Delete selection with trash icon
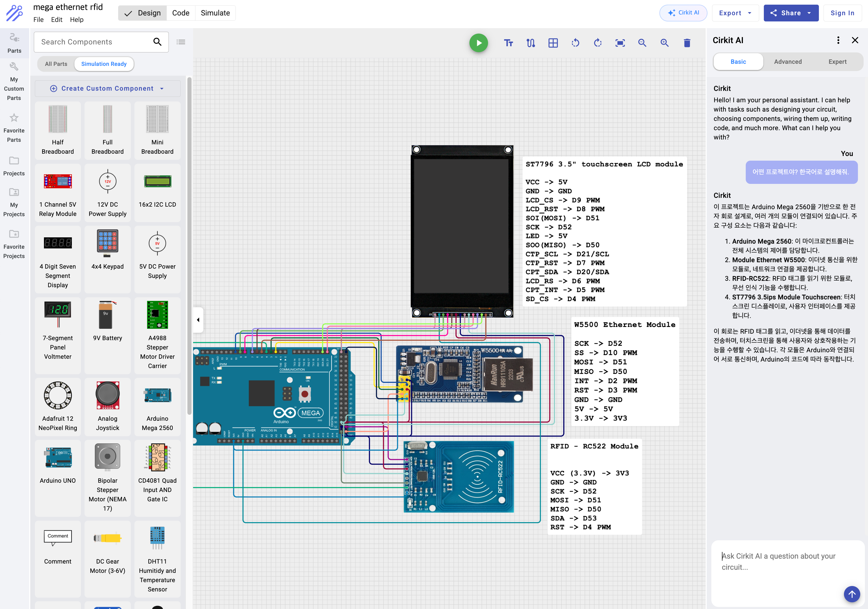The height and width of the screenshot is (609, 868). (687, 43)
